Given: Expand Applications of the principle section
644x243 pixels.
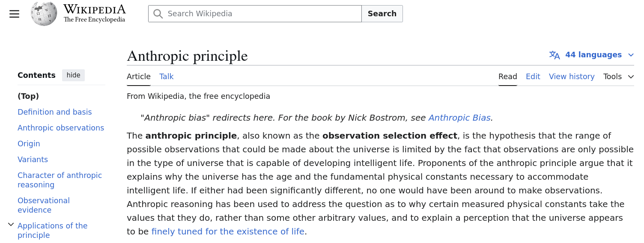Looking at the screenshot, I should [11, 225].
